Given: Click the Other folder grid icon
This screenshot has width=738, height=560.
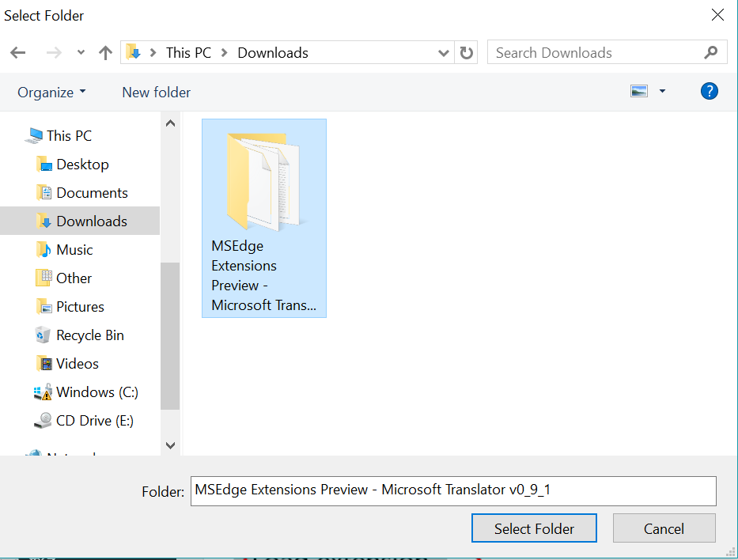Looking at the screenshot, I should click(x=44, y=278).
